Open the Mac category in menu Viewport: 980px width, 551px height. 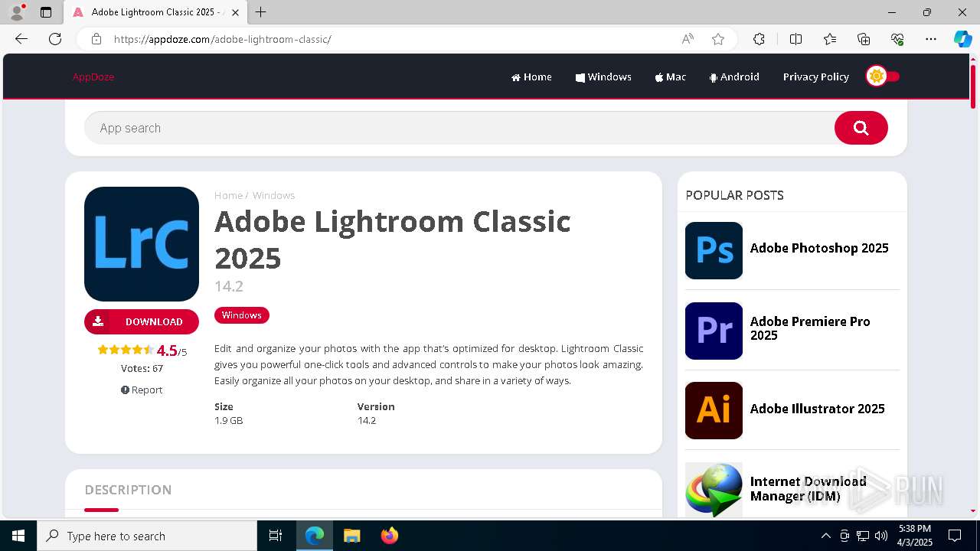pos(671,77)
